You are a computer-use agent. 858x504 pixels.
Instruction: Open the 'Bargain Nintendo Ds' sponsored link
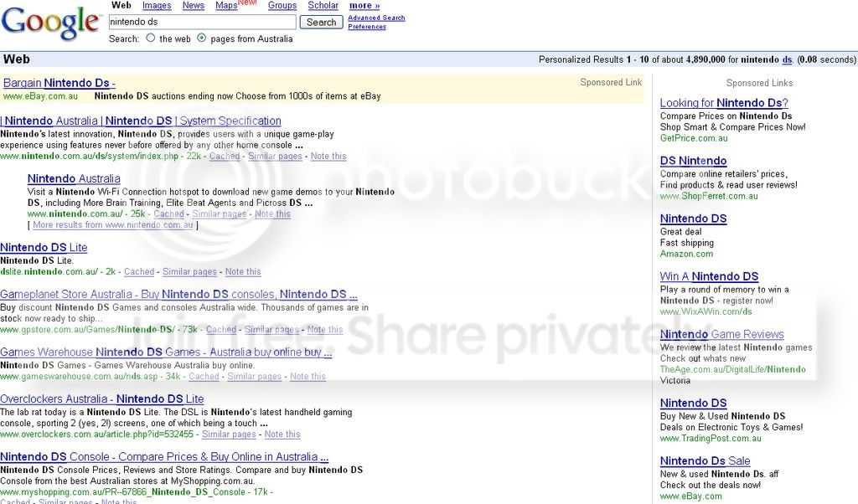[59, 83]
